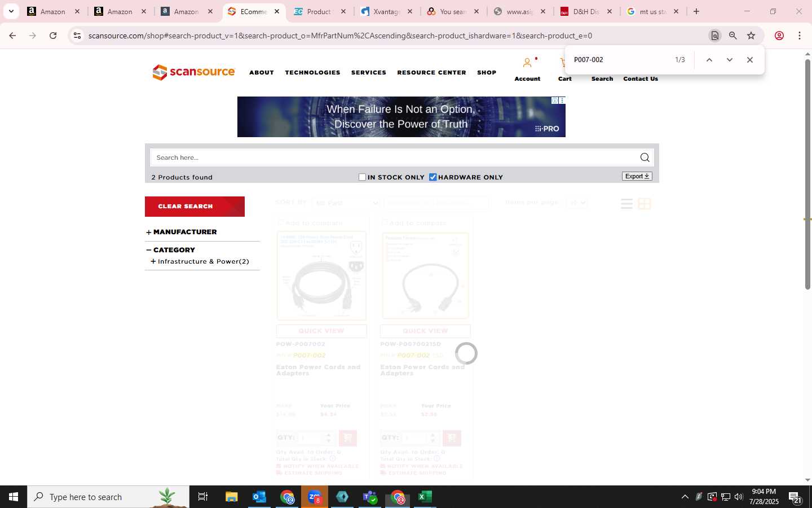Click Notify When Available for POW-P007002
The width and height of the screenshot is (812, 508).
click(x=317, y=466)
